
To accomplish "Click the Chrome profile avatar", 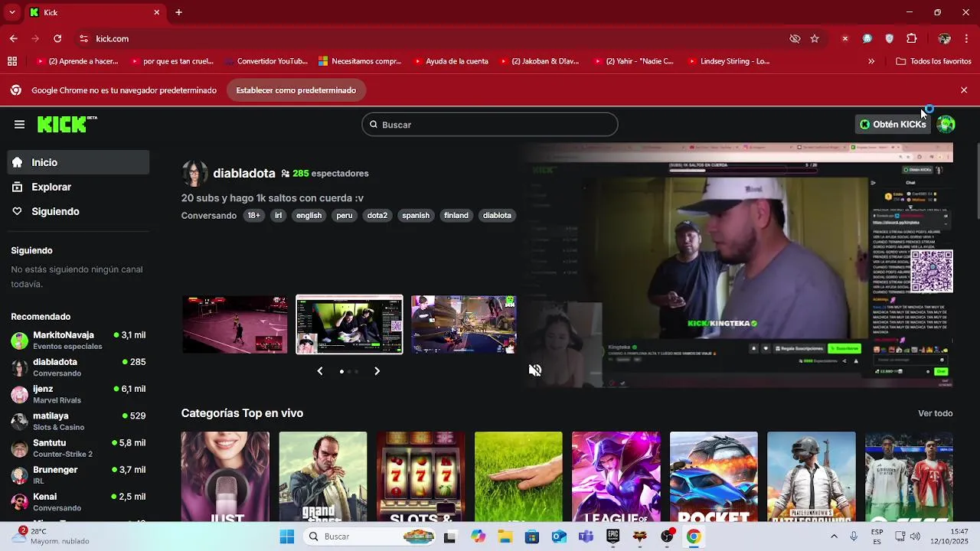I will pyautogui.click(x=945, y=38).
